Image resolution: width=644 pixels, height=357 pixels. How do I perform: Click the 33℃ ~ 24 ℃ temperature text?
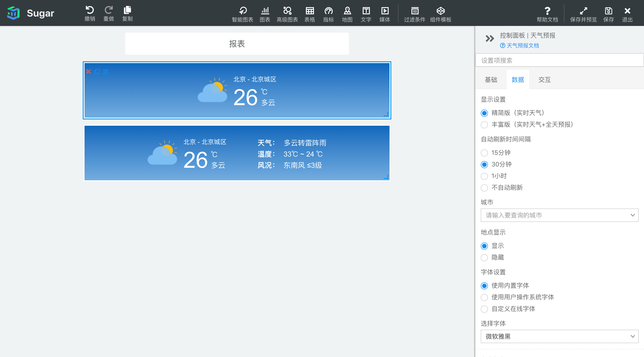coord(303,154)
